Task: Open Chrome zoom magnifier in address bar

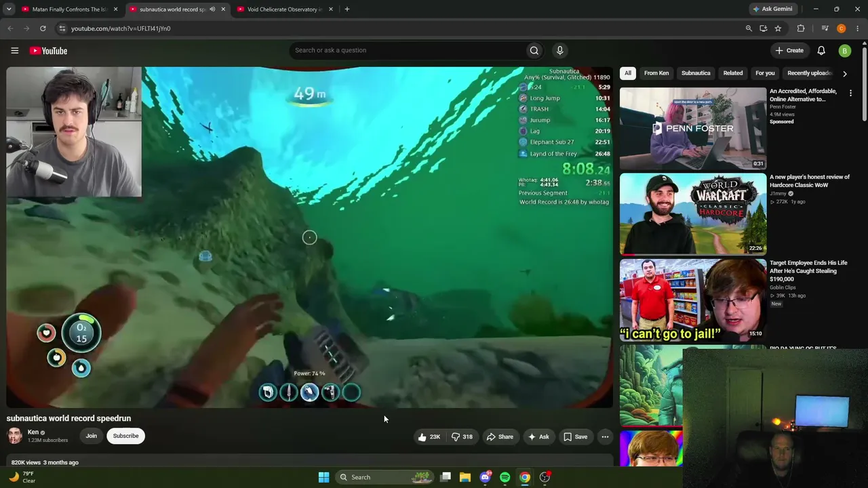Action: point(749,28)
